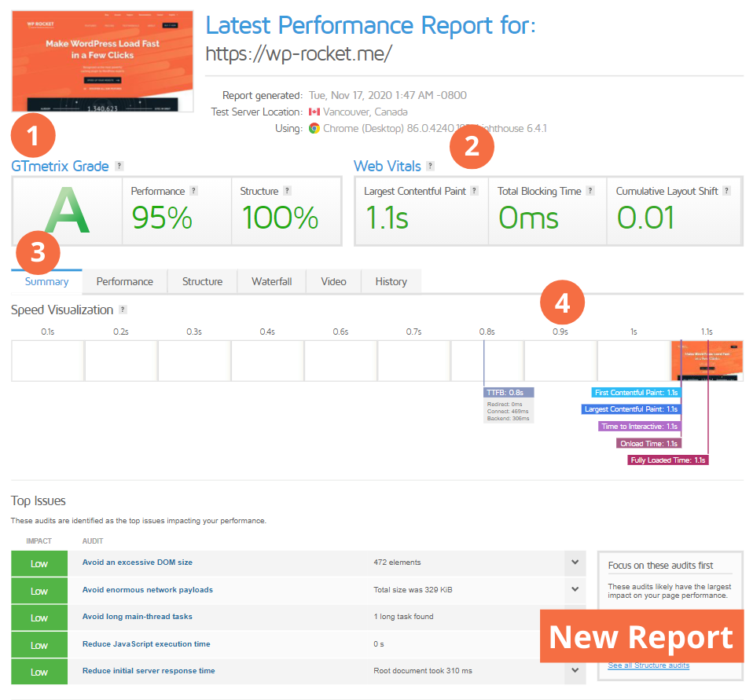Open the Performance score help icon
The width and height of the screenshot is (753, 700).
click(x=193, y=191)
